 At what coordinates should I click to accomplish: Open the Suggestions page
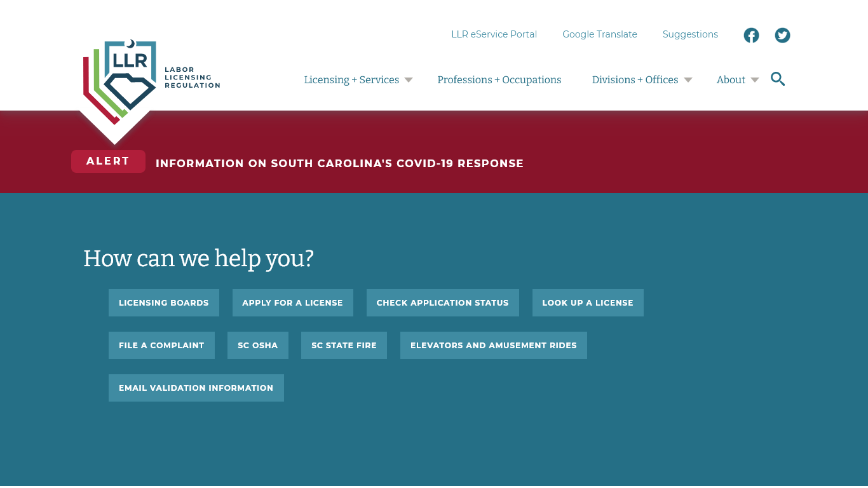(690, 34)
